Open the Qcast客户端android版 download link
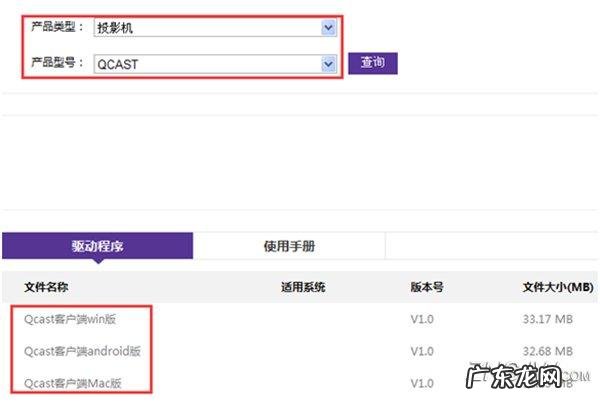Image resolution: width=600 pixels, height=406 pixels. [82, 351]
